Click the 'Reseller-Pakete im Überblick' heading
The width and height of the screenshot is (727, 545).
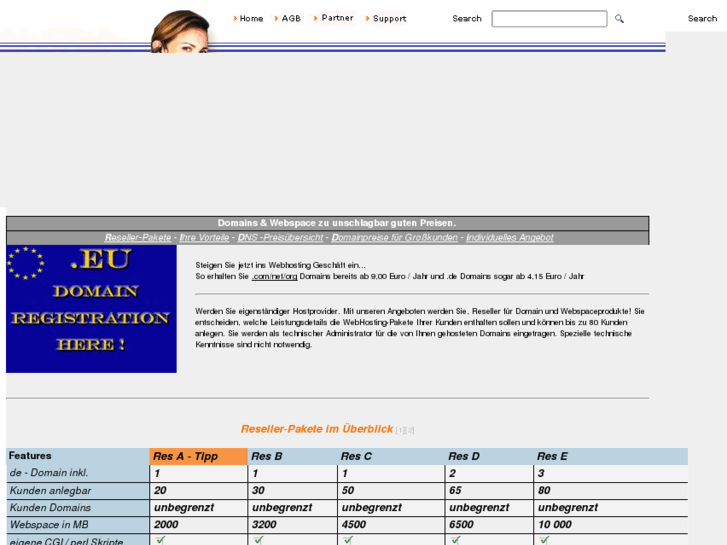pyautogui.click(x=317, y=429)
